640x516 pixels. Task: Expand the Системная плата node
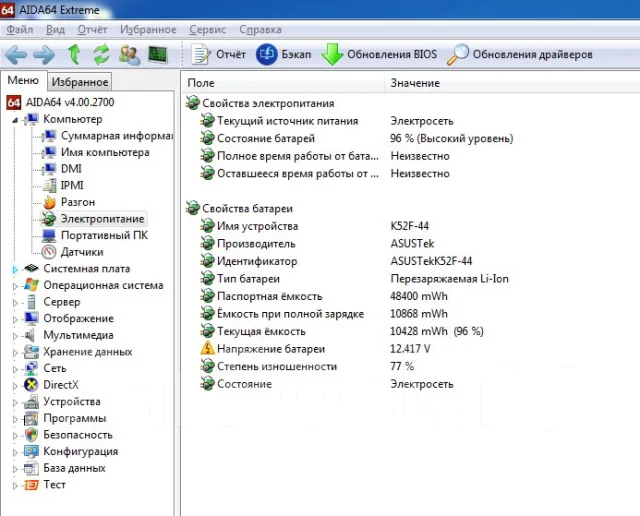click(15, 269)
